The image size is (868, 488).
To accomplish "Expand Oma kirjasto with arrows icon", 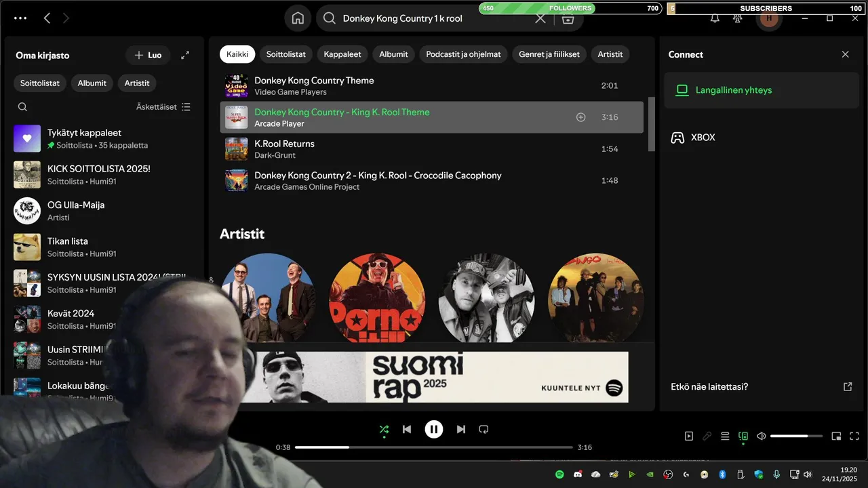I will 185,55.
